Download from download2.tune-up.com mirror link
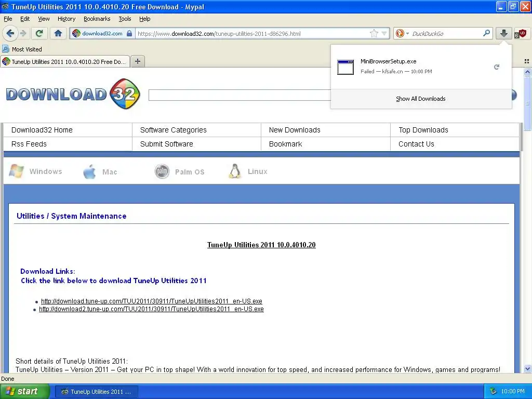The width and height of the screenshot is (532, 399). pos(151,309)
